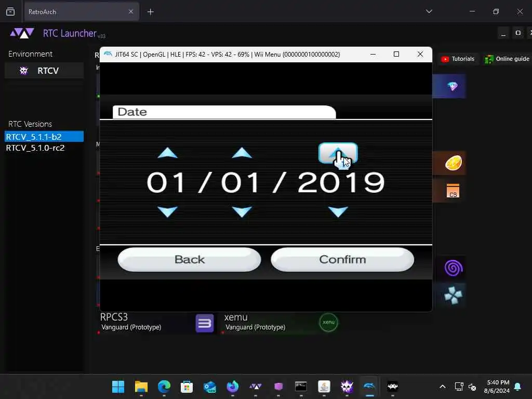Minimize the Dolphin Wii Menu window

[373, 54]
